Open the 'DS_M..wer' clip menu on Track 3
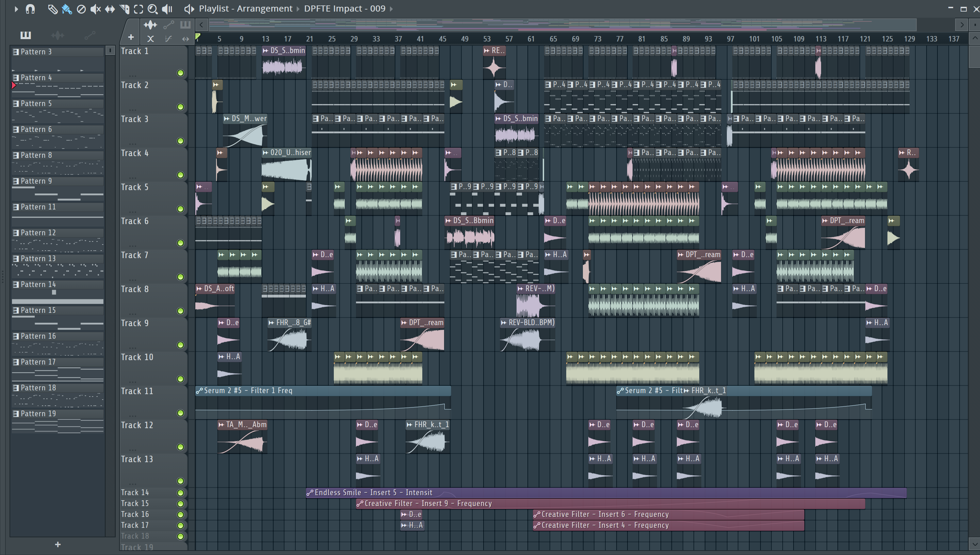 click(227, 119)
